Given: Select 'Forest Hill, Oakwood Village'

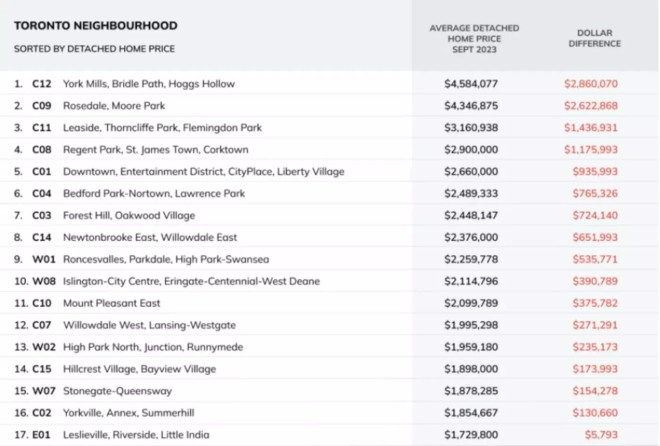Looking at the screenshot, I should point(129,215).
